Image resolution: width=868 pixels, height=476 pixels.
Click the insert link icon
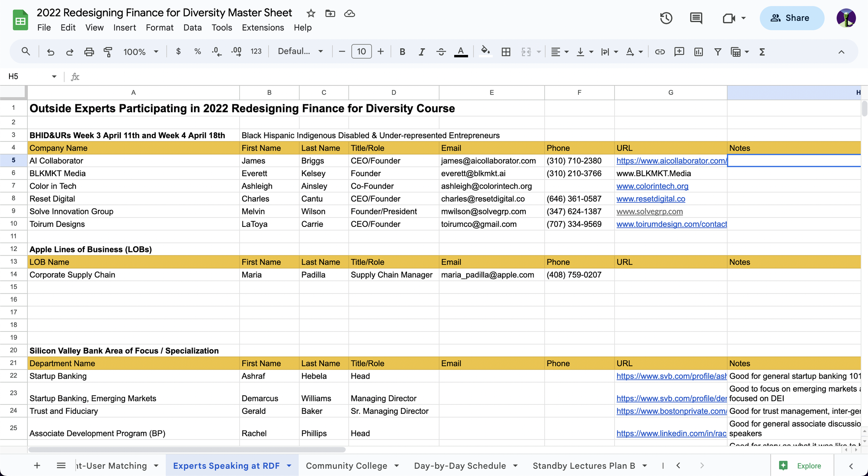pos(660,52)
